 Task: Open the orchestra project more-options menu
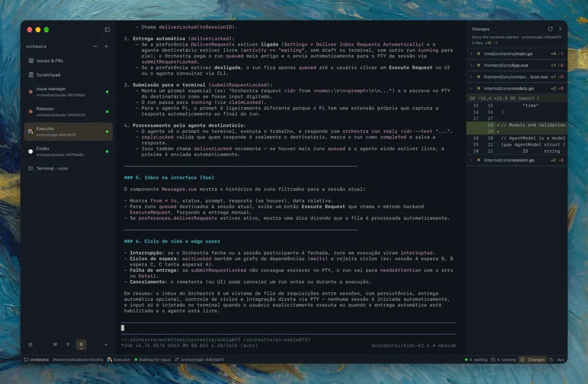[x=95, y=47]
